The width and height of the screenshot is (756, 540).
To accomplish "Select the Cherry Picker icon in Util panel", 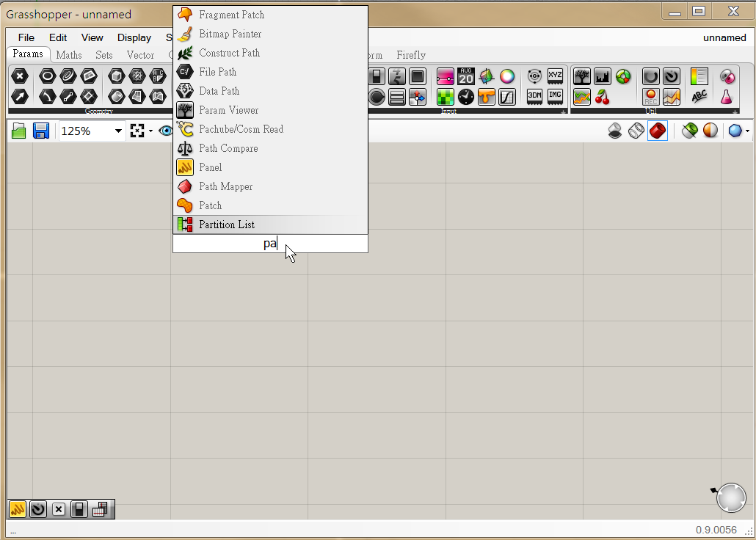I will [603, 97].
